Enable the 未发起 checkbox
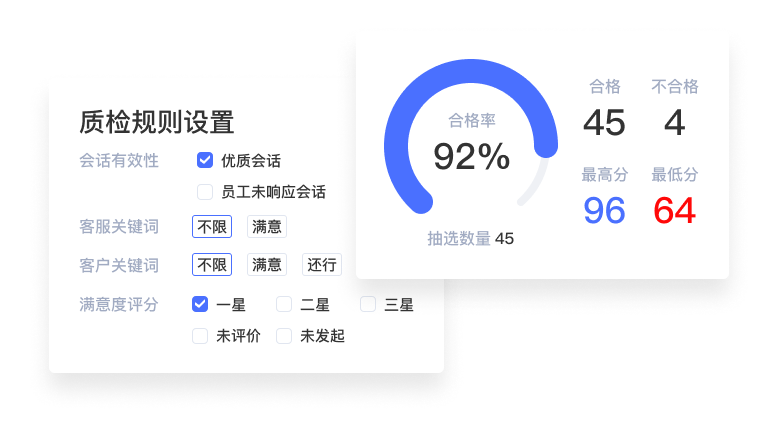 point(284,336)
